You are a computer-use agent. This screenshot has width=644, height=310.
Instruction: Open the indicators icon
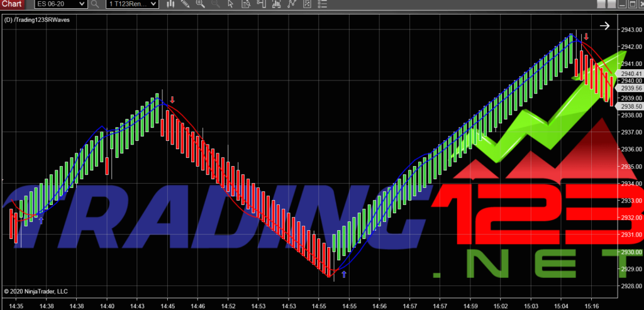click(x=277, y=4)
